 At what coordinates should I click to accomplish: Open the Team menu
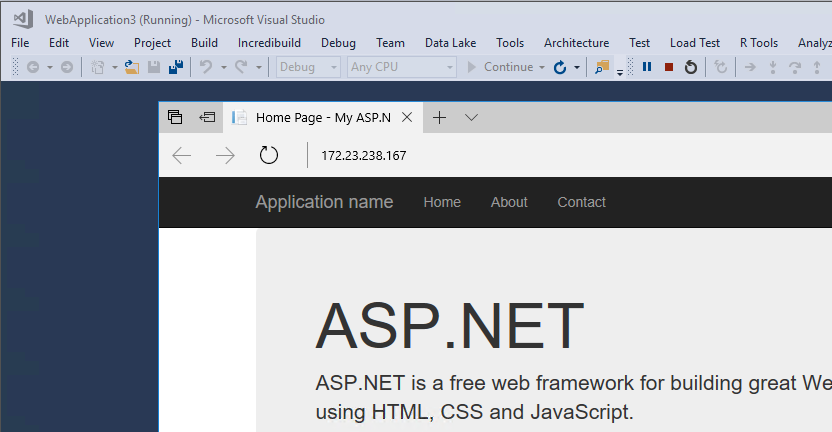point(391,43)
